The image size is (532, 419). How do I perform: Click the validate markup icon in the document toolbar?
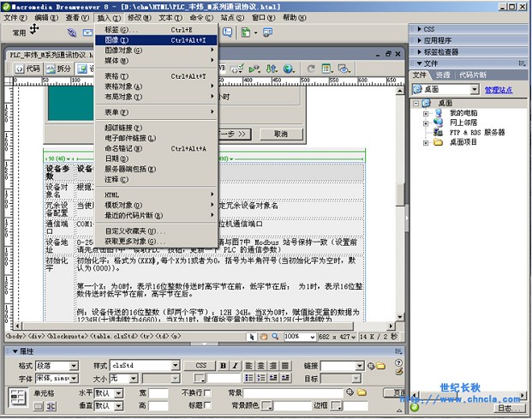pos(236,69)
